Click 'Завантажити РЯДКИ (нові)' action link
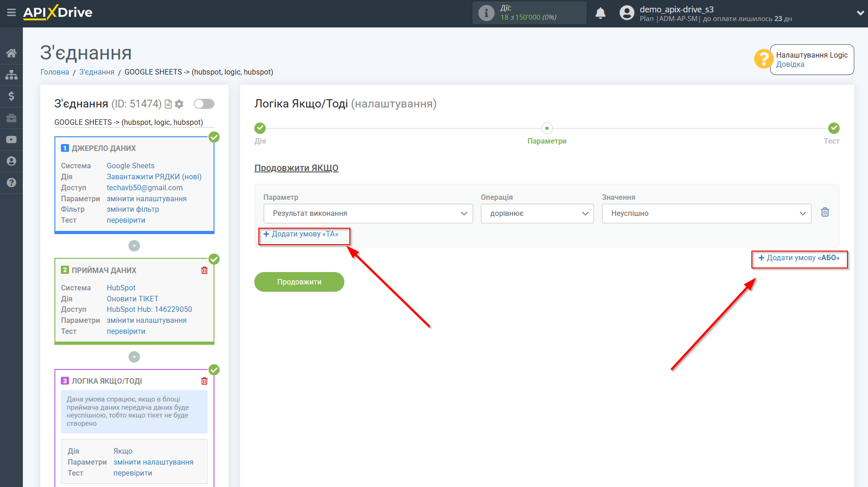The height and width of the screenshot is (487, 868). [x=154, y=177]
